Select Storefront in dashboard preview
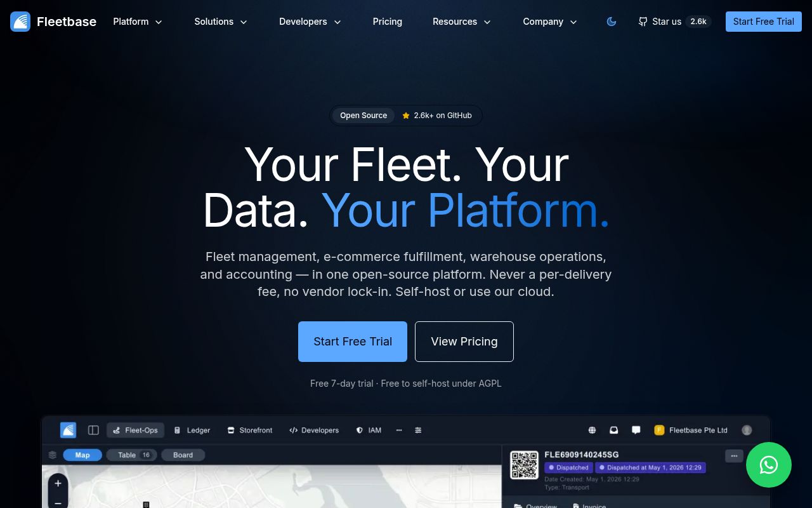812x508 pixels. 250,430
